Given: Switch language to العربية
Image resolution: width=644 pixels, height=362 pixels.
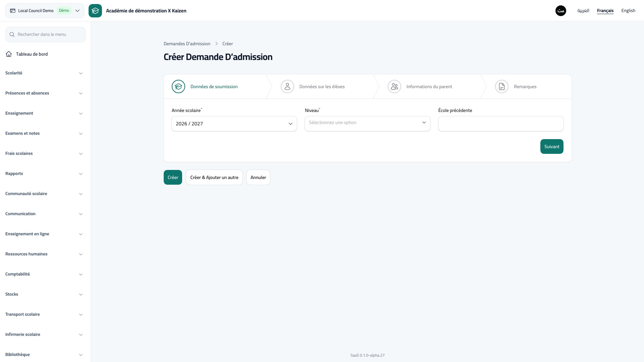Looking at the screenshot, I should (x=583, y=11).
